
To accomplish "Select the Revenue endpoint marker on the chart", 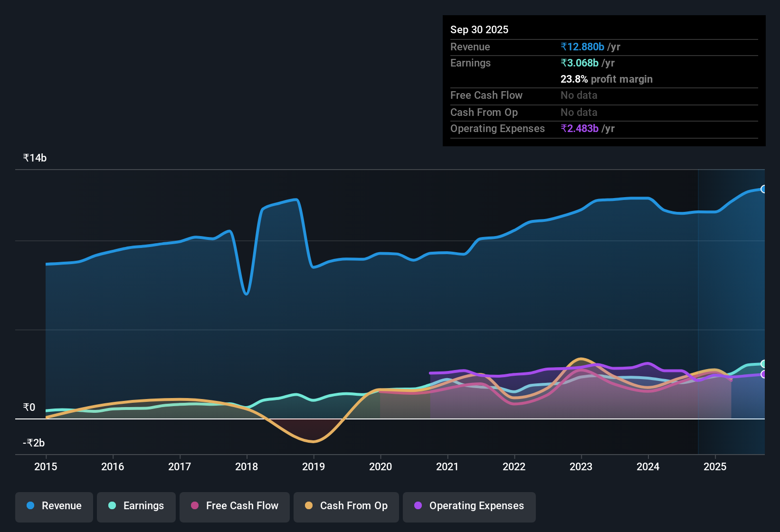I will pos(764,189).
